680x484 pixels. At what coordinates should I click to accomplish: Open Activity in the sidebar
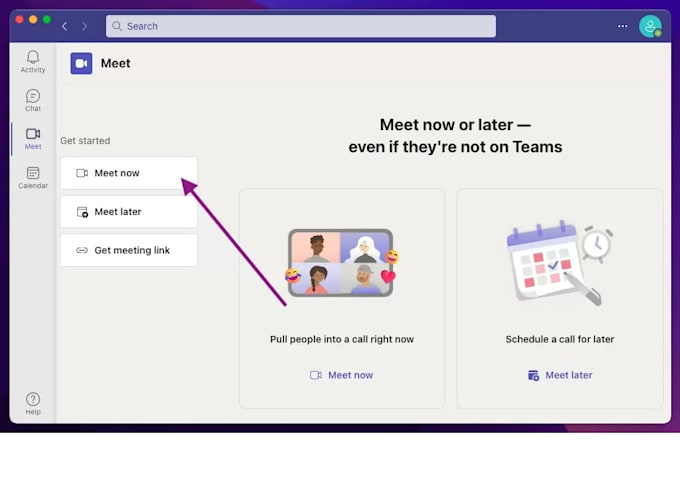point(33,62)
